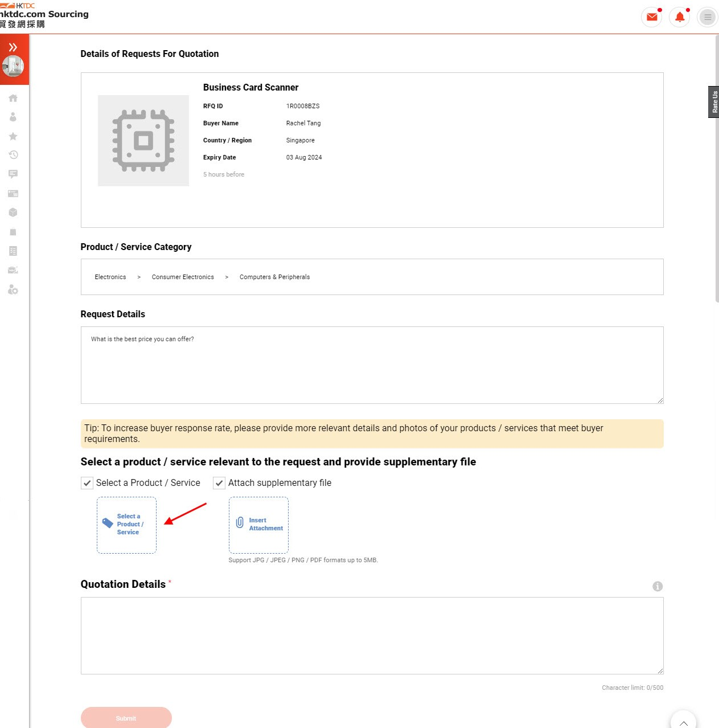Open messages via the speech bubble icon
Image resolution: width=719 pixels, height=728 pixels.
pos(13,174)
